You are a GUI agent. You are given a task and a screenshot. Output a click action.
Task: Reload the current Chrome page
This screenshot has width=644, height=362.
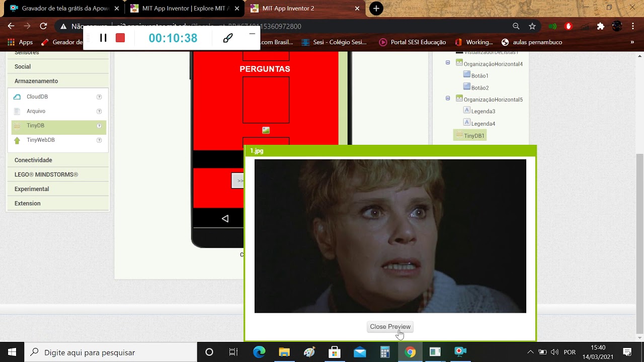43,26
